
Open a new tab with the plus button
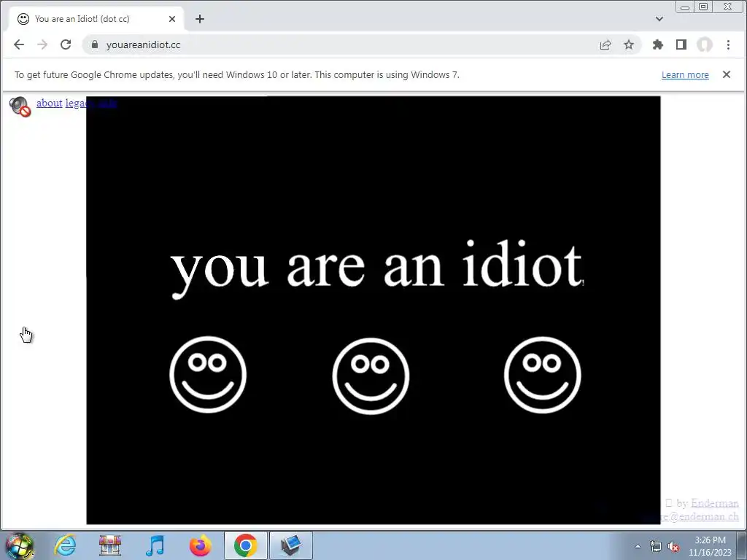(200, 19)
